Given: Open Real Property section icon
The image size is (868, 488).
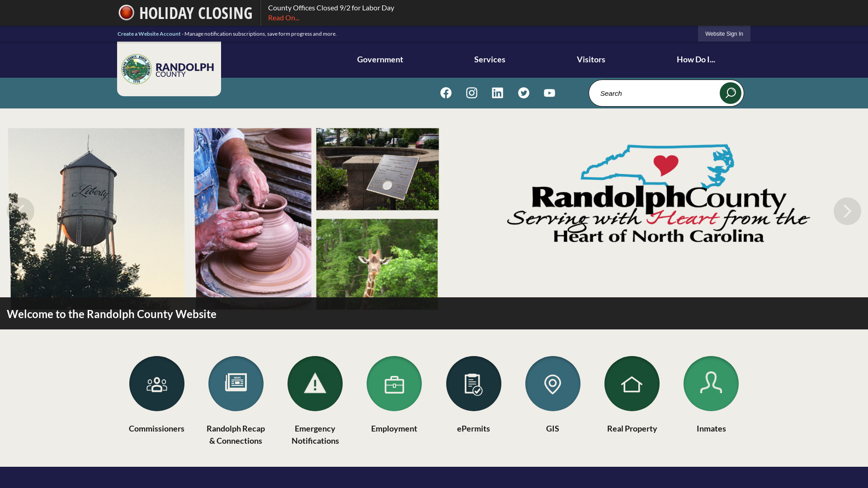Looking at the screenshot, I should [x=632, y=383].
